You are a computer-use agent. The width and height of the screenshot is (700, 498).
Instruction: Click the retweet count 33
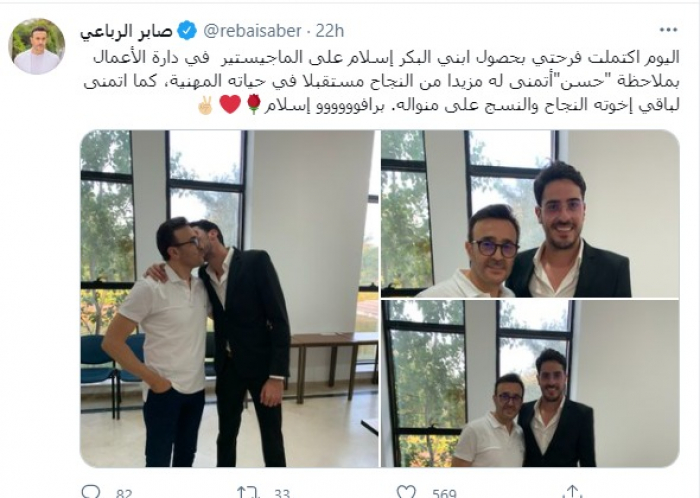pyautogui.click(x=282, y=493)
